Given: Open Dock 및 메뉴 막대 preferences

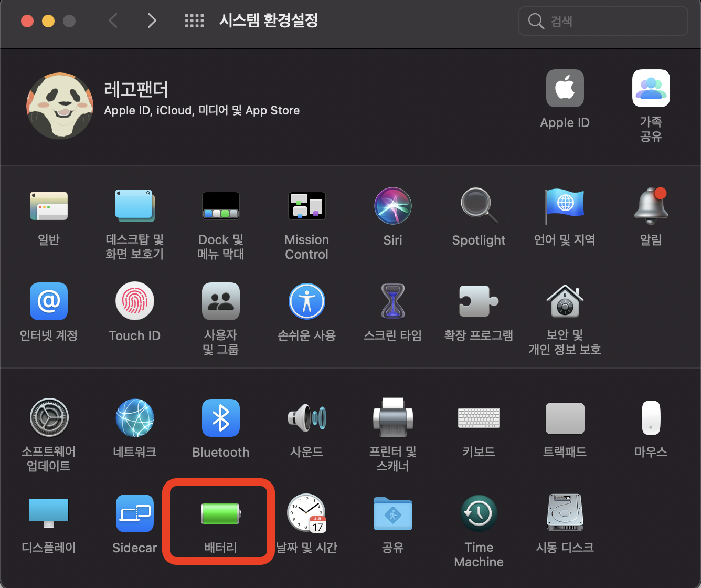Looking at the screenshot, I should pos(221,206).
